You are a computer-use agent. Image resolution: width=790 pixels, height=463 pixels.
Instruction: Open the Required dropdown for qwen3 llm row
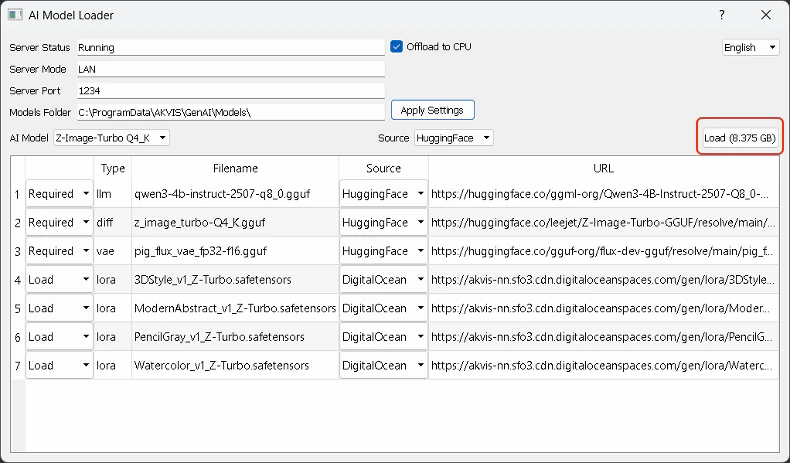[59, 194]
